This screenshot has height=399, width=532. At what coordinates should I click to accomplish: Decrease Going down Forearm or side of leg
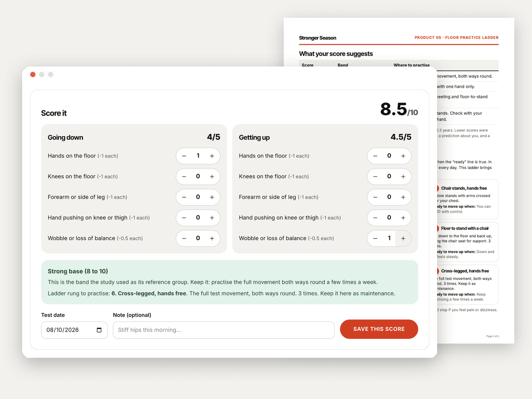tap(184, 197)
